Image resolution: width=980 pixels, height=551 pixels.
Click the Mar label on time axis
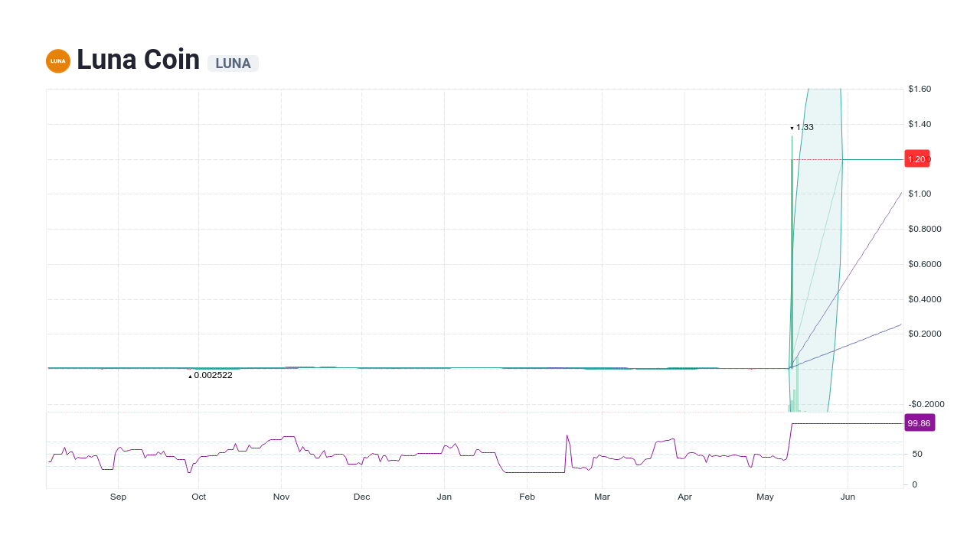(x=602, y=497)
